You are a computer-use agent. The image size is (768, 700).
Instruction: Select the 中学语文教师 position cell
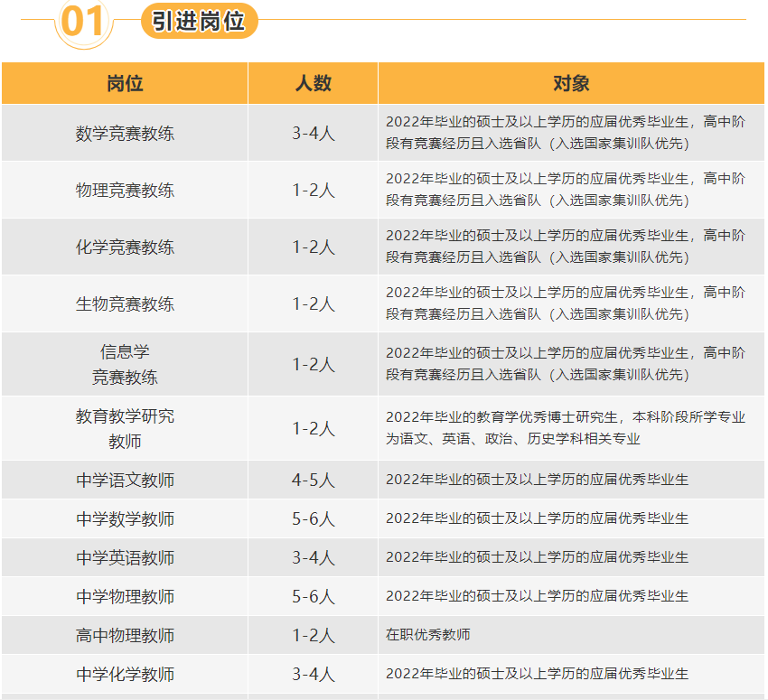point(125,481)
